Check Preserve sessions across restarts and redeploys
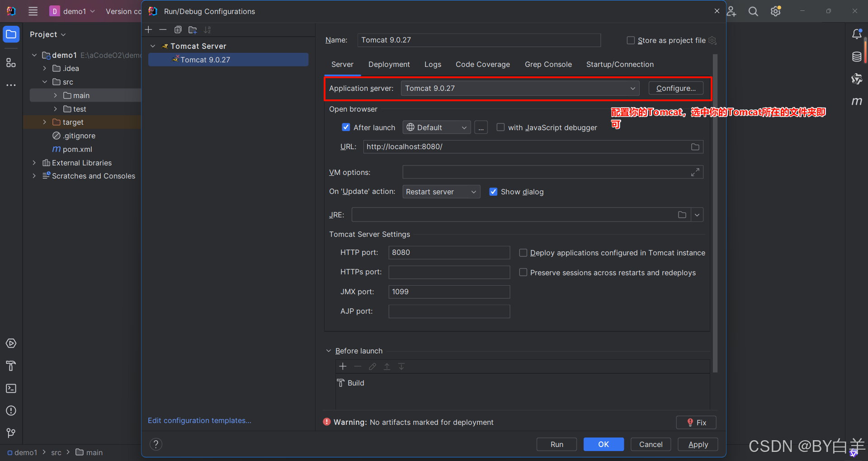Image resolution: width=868 pixels, height=461 pixels. 523,273
